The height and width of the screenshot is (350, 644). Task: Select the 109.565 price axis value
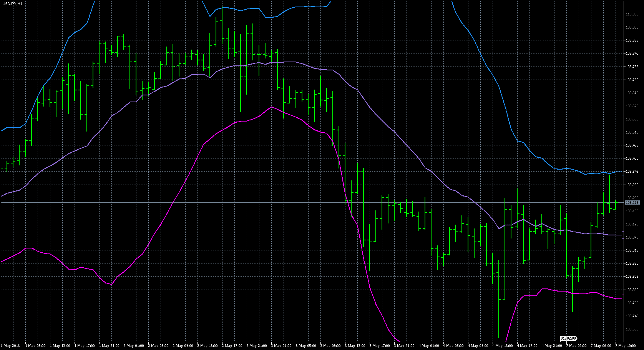pyautogui.click(x=632, y=119)
